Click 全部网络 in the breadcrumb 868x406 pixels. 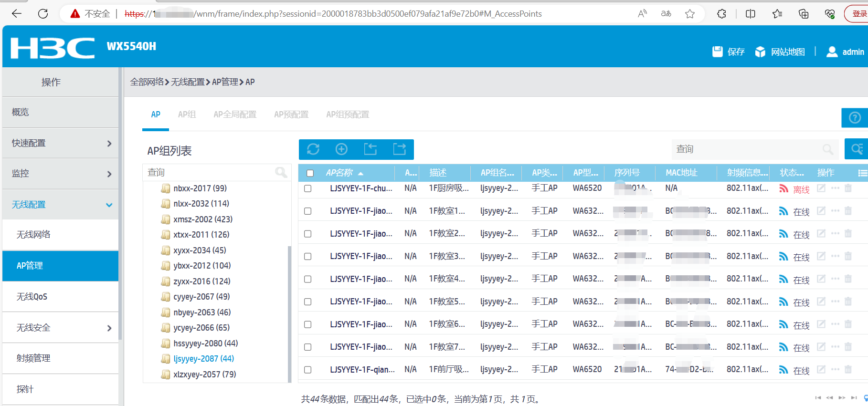147,82
